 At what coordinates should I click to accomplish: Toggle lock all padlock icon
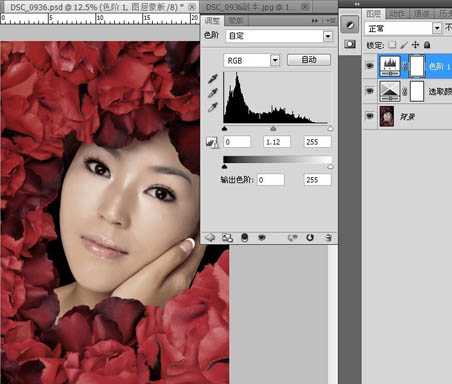click(x=427, y=45)
